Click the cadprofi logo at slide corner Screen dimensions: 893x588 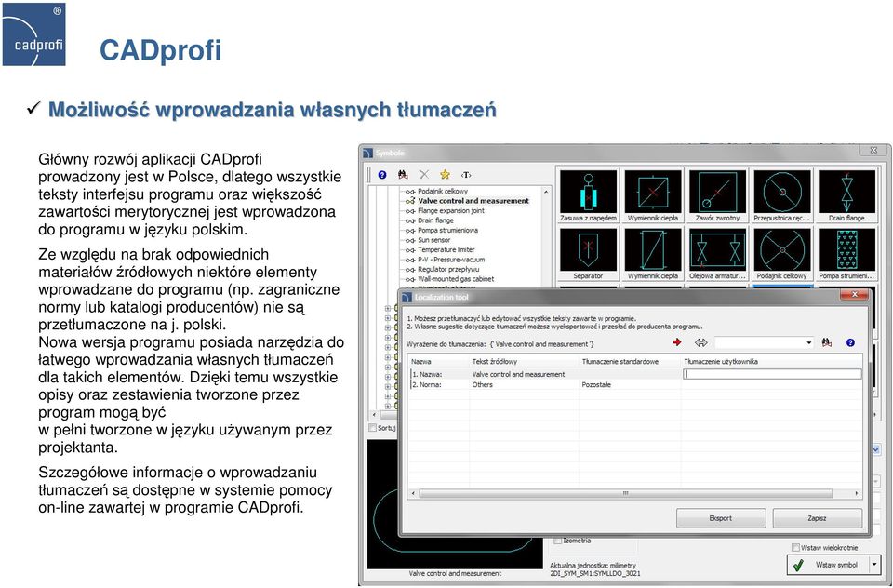click(x=34, y=34)
